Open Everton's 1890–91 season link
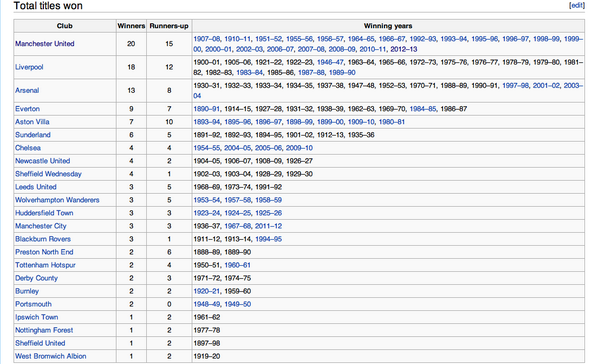The height and width of the screenshot is (364, 598). (x=207, y=109)
